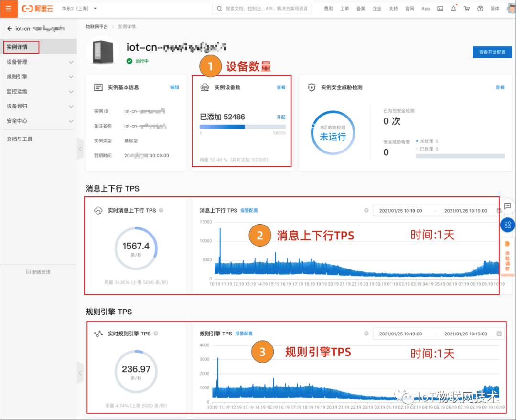Open the 企业 menu

[377, 9]
